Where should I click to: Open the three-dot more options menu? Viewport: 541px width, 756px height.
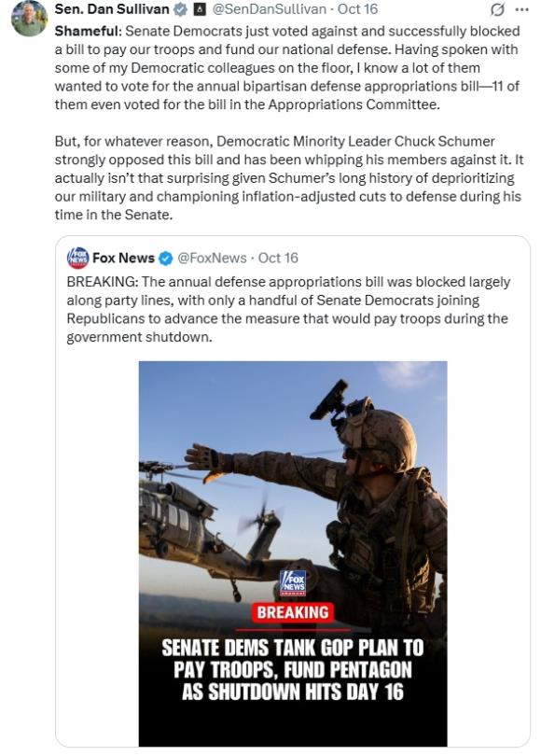[x=521, y=9]
